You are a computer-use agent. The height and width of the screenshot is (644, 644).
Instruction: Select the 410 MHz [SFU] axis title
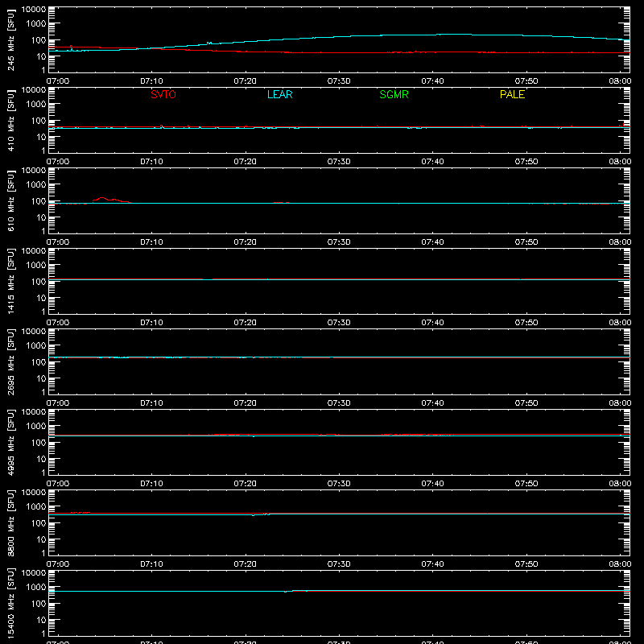[11, 120]
